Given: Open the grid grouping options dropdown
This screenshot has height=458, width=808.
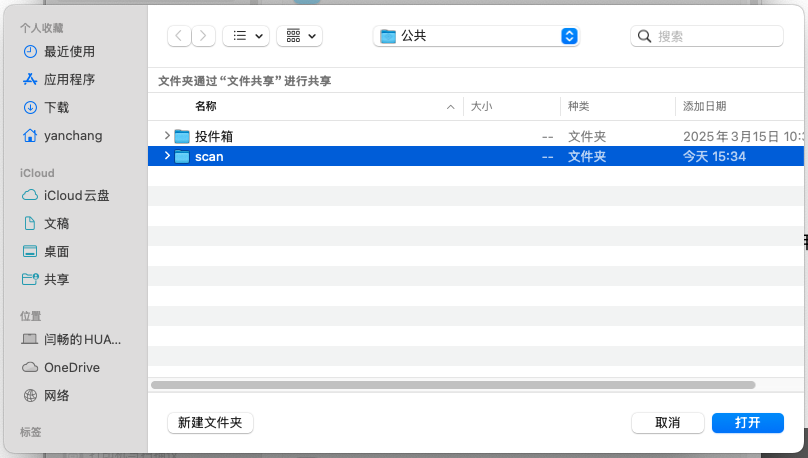Looking at the screenshot, I should 298,36.
